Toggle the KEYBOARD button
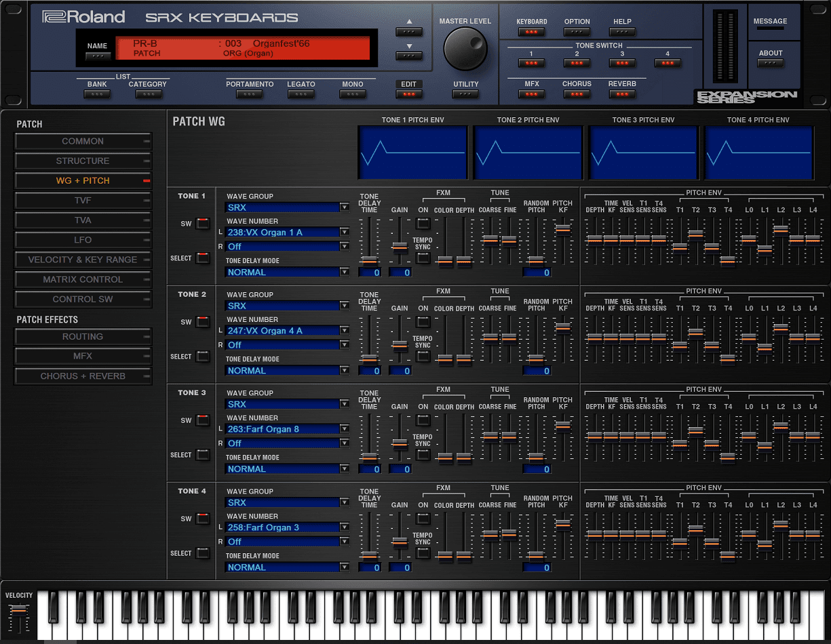This screenshot has height=644, width=831. 532,32
